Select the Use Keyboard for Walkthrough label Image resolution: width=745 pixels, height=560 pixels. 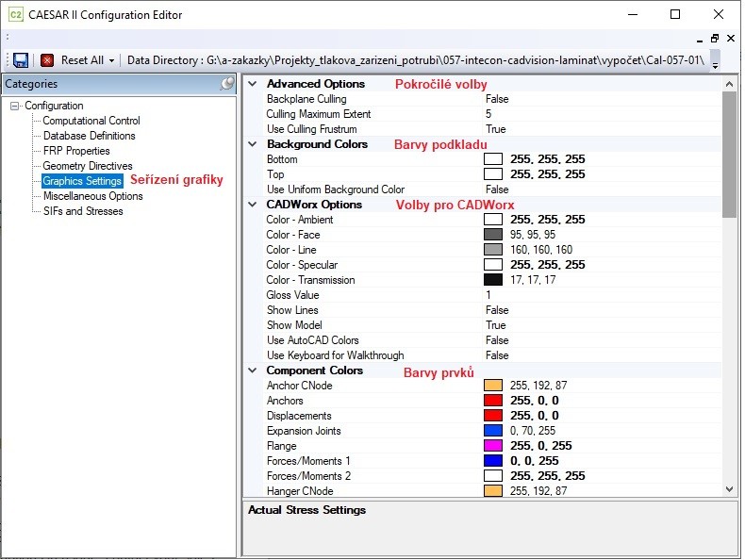point(335,355)
